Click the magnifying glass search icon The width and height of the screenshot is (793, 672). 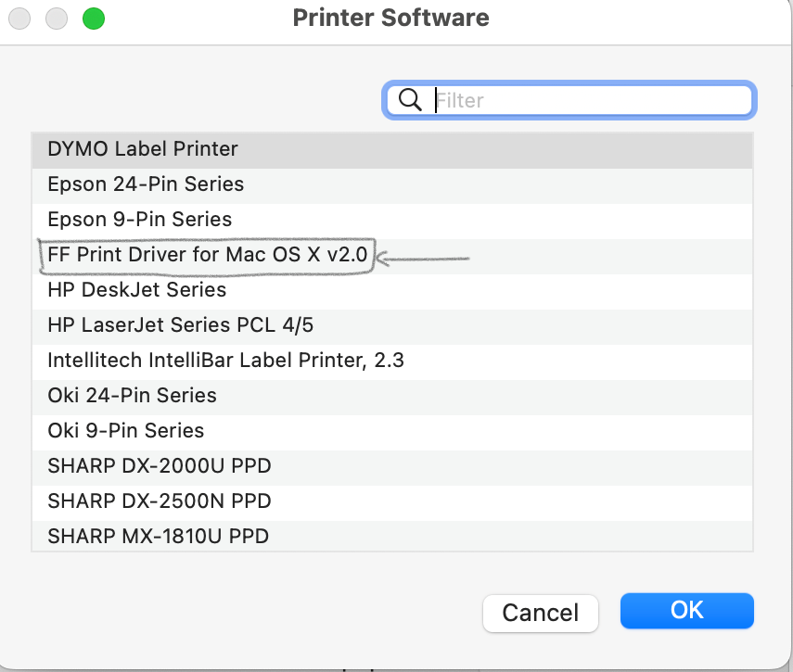point(410,100)
